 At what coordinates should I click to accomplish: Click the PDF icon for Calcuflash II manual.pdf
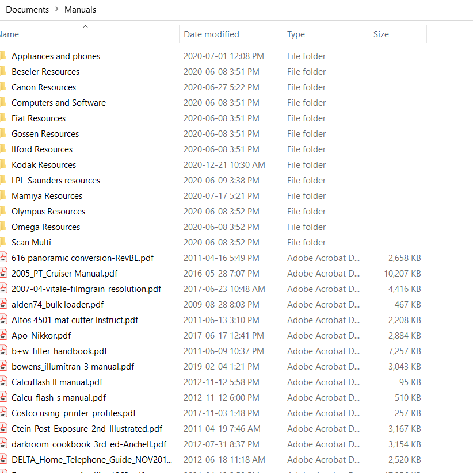[x=3, y=382]
